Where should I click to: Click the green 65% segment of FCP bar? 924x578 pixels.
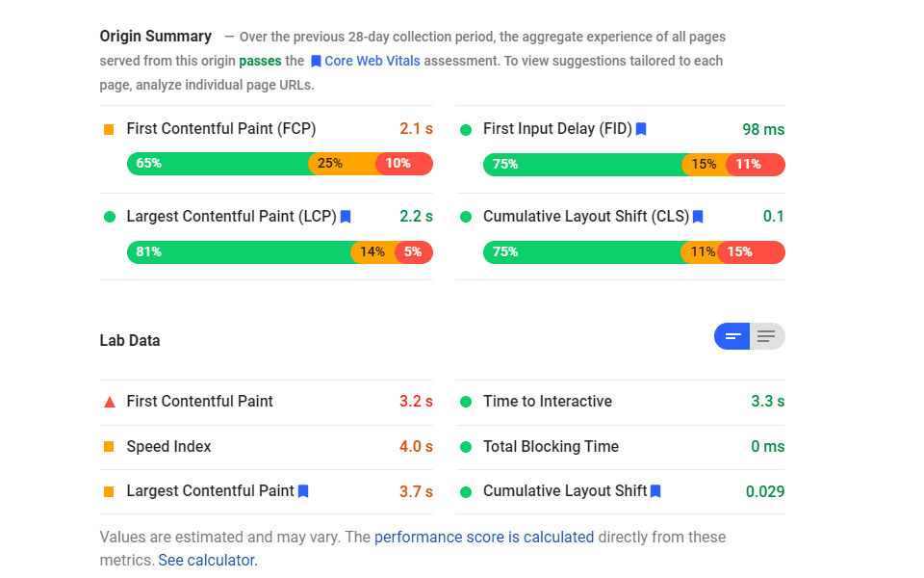tap(218, 164)
